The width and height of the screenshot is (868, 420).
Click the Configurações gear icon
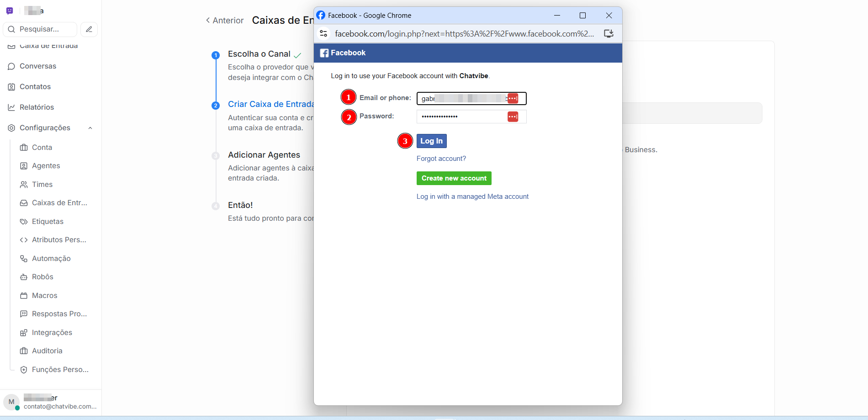click(x=11, y=128)
